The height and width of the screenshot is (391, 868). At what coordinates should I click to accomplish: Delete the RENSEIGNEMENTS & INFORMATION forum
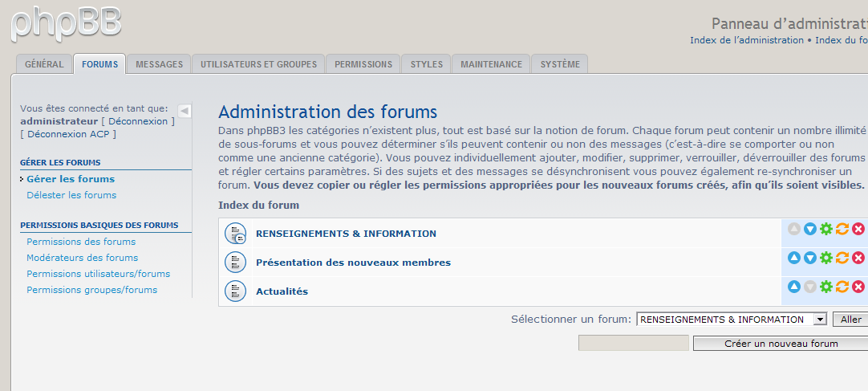[x=858, y=230]
